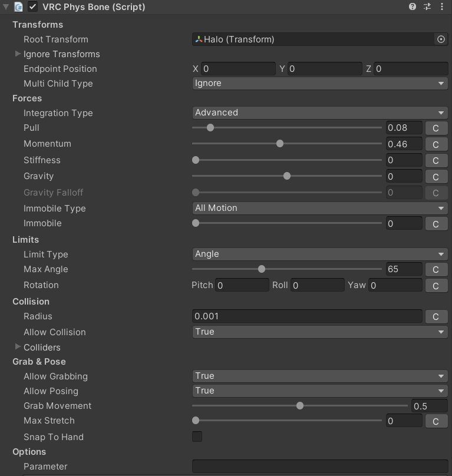Click the Max Stretch value field
Screen dimensions: 452x476
(x=404, y=421)
